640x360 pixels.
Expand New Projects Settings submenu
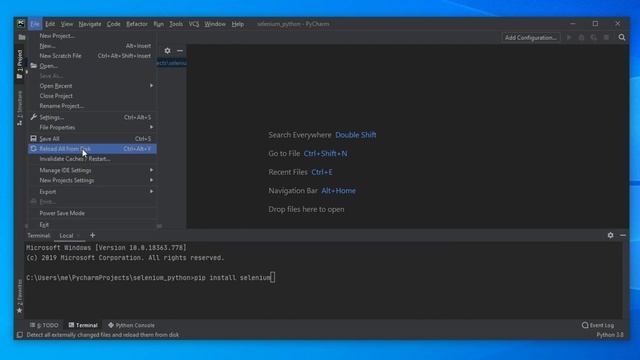pos(92,180)
